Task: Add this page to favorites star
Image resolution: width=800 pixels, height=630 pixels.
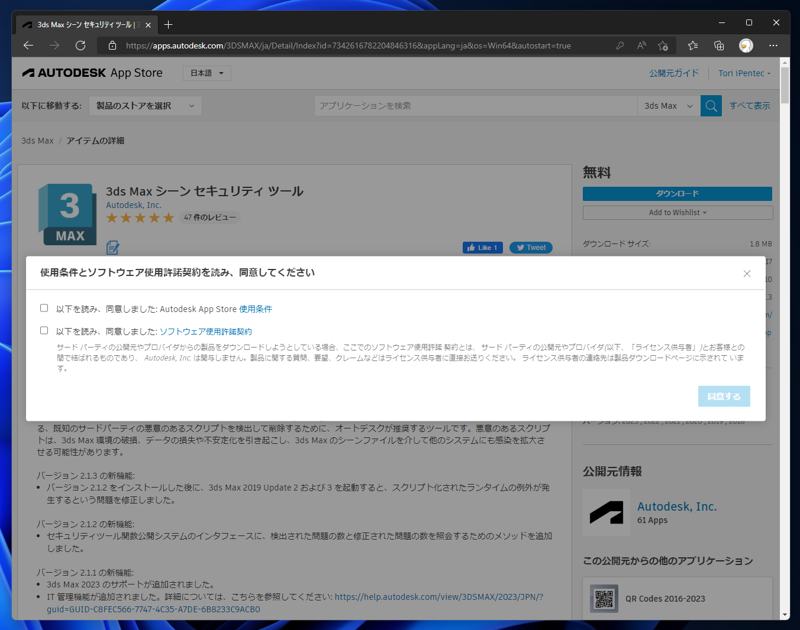Action: [663, 46]
